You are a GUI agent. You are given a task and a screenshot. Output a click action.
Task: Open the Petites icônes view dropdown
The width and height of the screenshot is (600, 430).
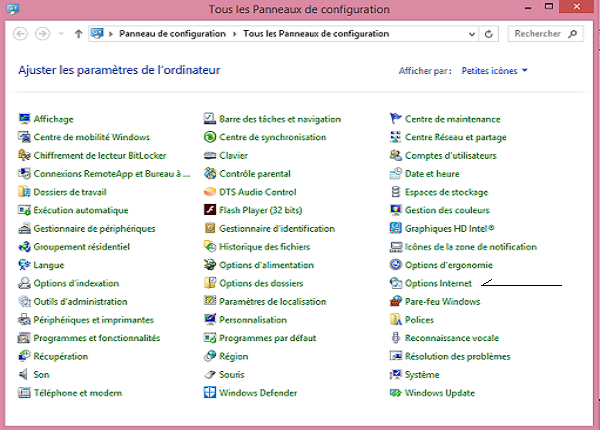(x=494, y=70)
